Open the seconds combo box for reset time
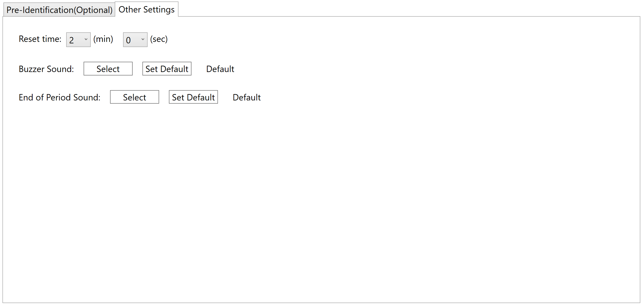The image size is (644, 306). point(135,39)
